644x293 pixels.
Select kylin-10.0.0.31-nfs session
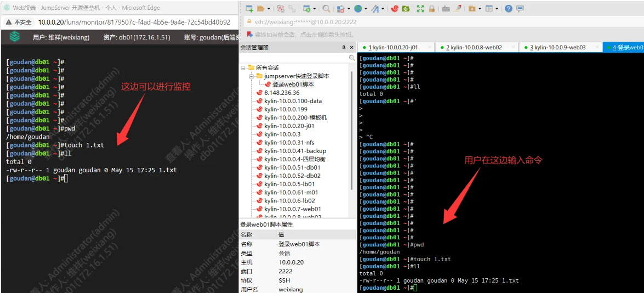pos(289,143)
